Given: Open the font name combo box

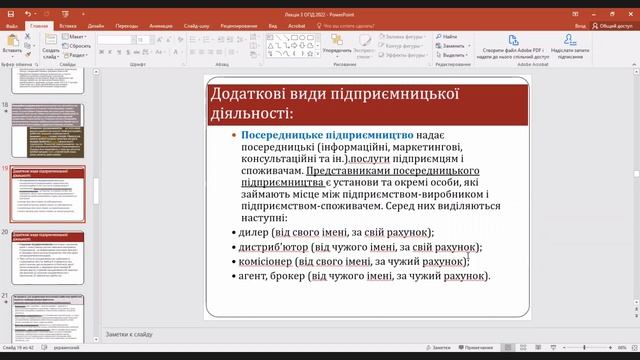Looking at the screenshot, I should (x=116, y=40).
